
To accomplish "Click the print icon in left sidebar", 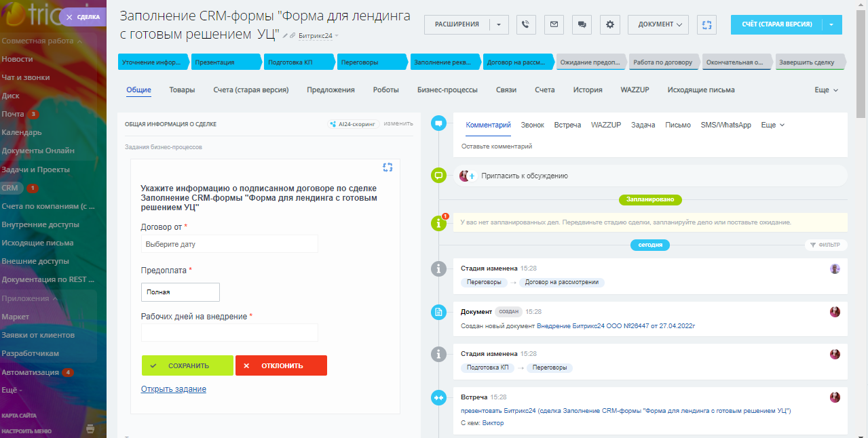I will 91,429.
